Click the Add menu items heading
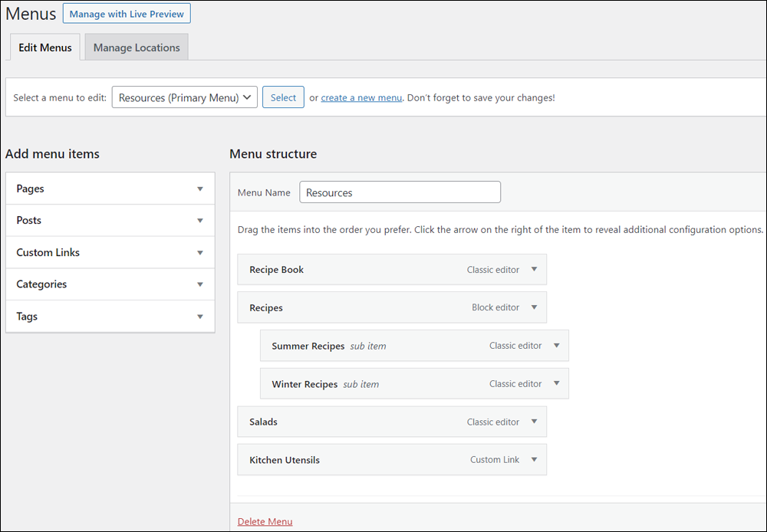Screen dimensions: 767x532 click(x=52, y=153)
